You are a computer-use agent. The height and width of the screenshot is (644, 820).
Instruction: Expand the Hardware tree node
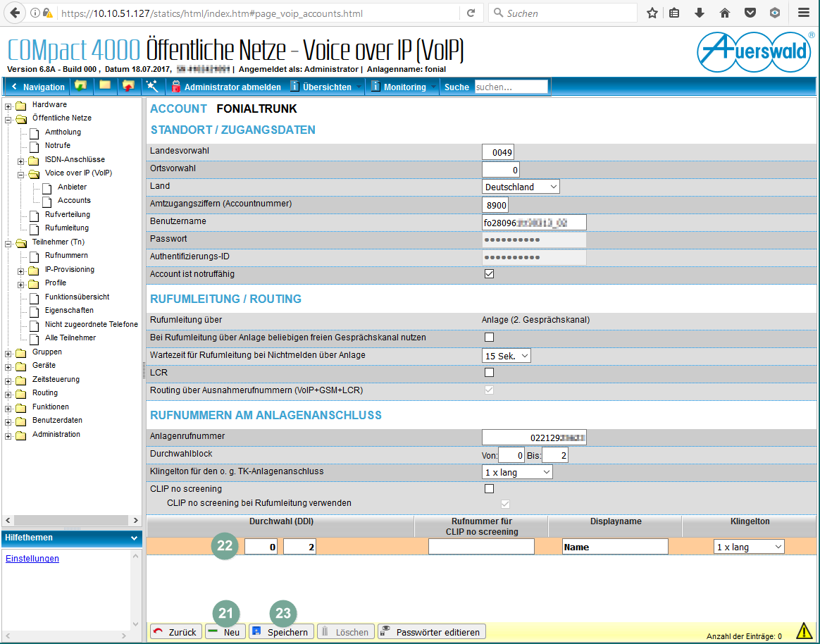click(8, 106)
